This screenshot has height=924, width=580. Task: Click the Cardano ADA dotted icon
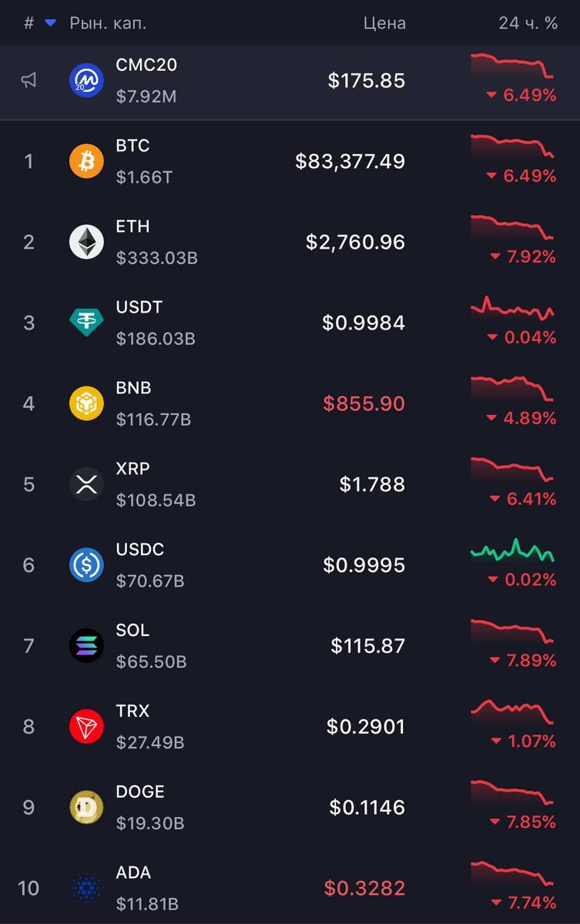[86, 888]
